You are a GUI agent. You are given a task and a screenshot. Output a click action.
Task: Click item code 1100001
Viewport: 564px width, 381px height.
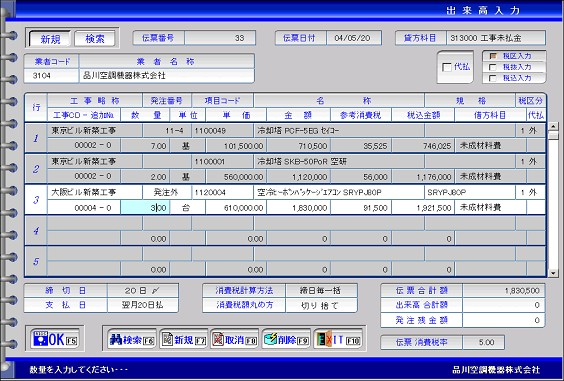(223, 162)
